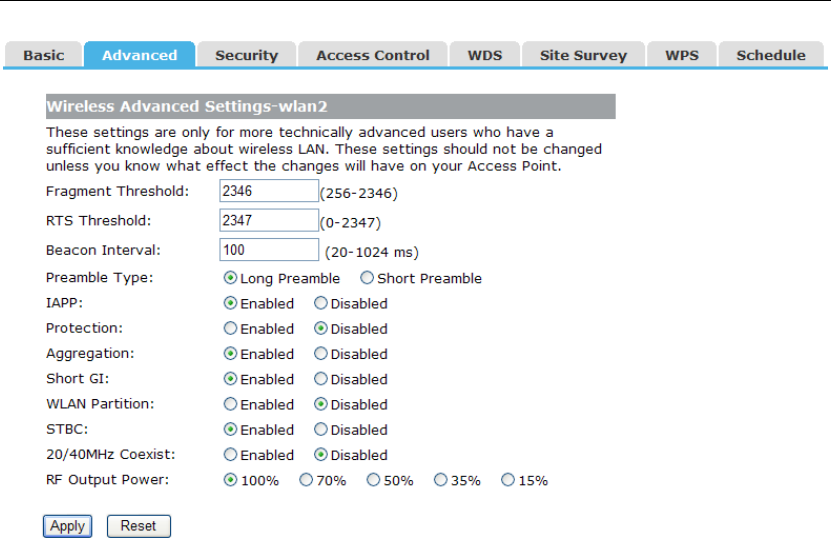Viewport: 831px width, 539px height.
Task: Focus the RTS Threshold text box
Action: point(268,220)
